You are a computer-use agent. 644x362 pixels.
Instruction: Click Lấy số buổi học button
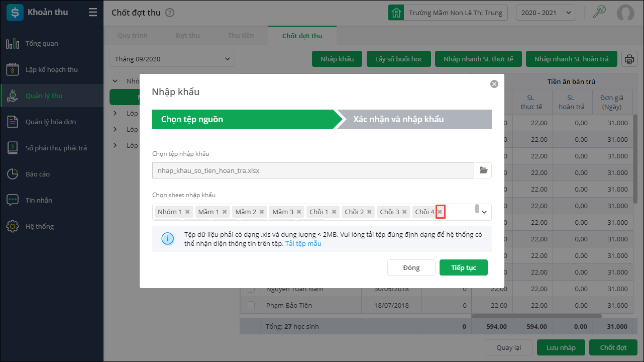(399, 59)
